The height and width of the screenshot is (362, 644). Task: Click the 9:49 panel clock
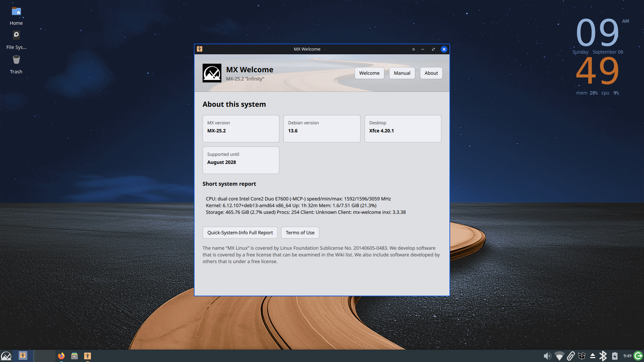pos(627,356)
